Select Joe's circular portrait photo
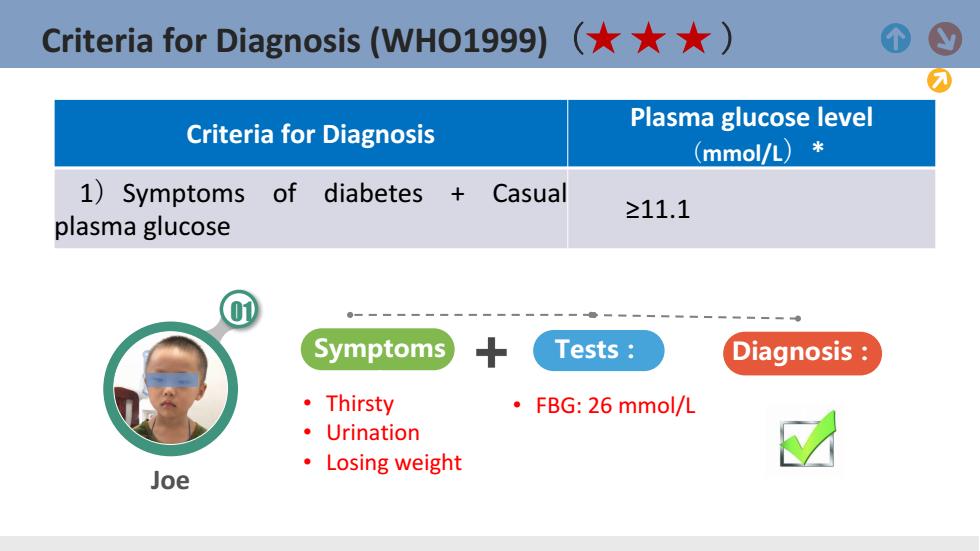Viewport: 980px width, 551px height. (171, 389)
